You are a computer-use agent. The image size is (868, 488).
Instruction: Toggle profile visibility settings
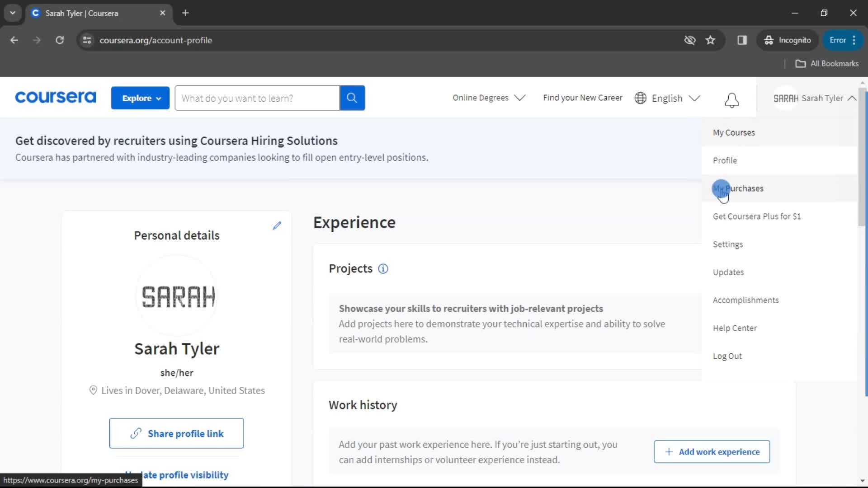pos(176,475)
